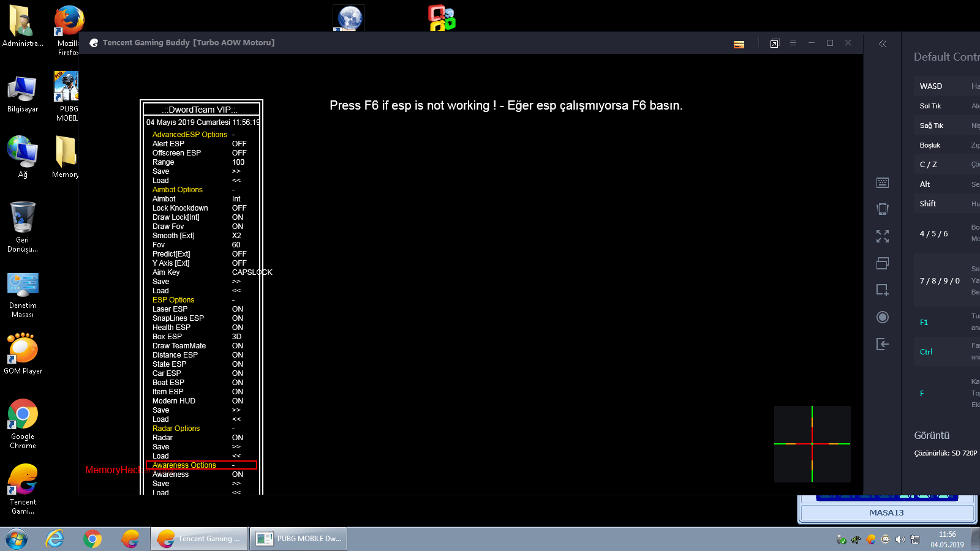The width and height of the screenshot is (980, 551).
Task: Select the globe shortcut icon at the desktop top
Action: [x=349, y=18]
